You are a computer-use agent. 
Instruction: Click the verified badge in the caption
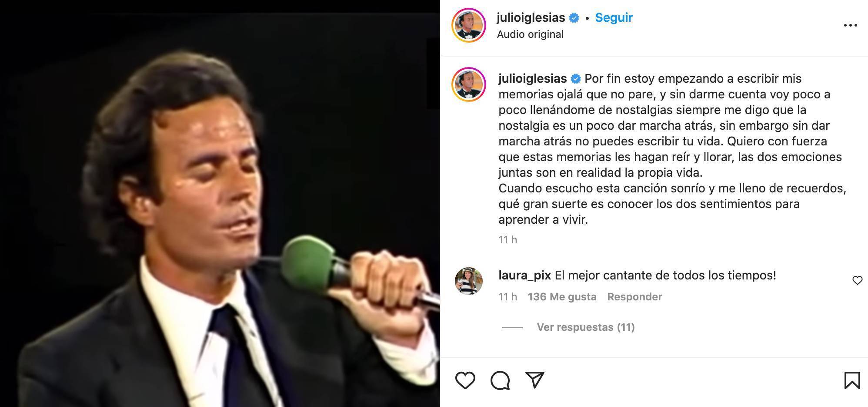576,79
